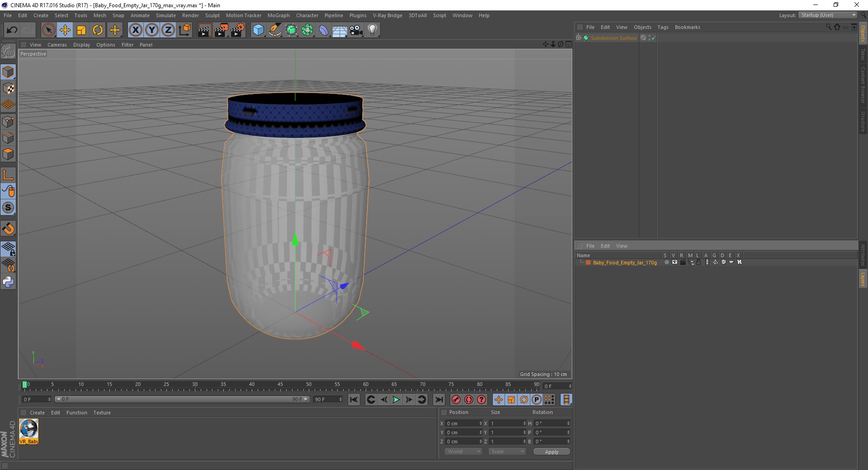Toggle coordinate system icon
868x470 pixels.
click(x=184, y=30)
